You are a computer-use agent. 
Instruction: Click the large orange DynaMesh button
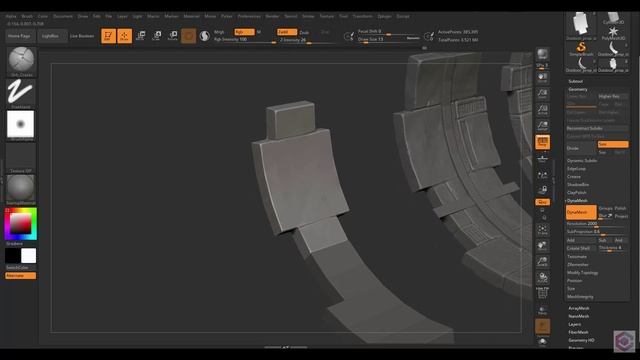pos(581,212)
